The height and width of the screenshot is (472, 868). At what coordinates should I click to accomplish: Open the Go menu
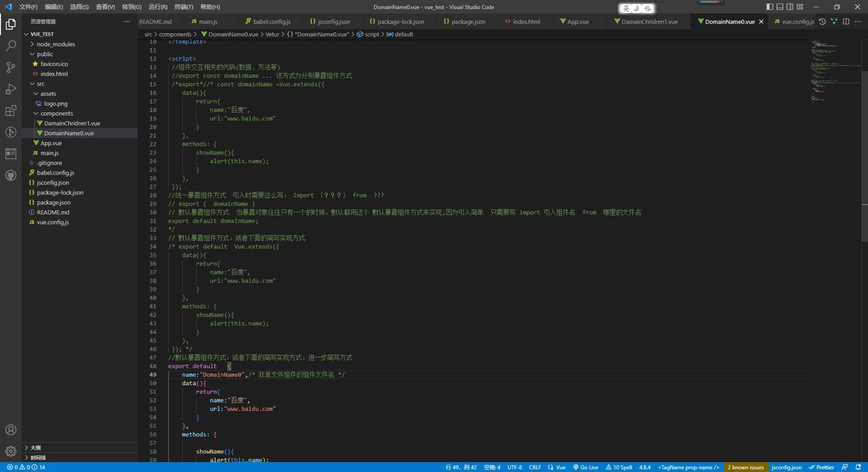click(x=132, y=7)
